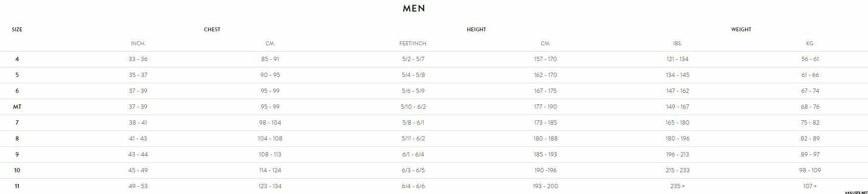868x194 pixels.
Task: Select size 4 row label
Action: (x=17, y=59)
